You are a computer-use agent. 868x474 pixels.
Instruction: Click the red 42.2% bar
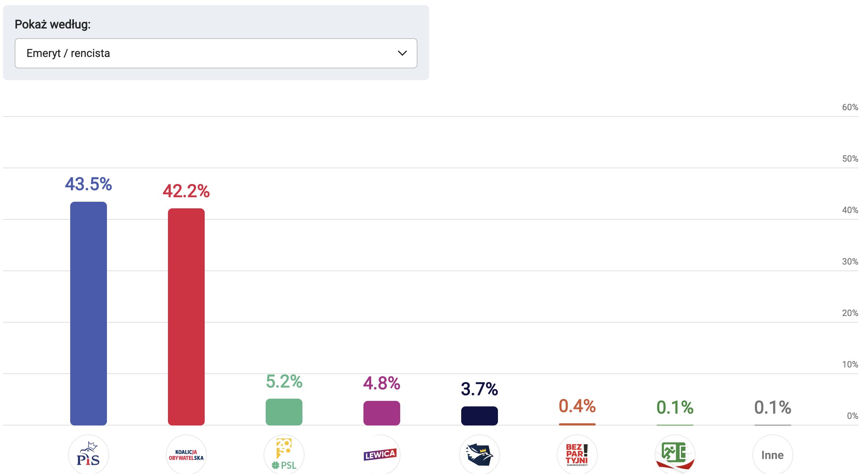[186, 317]
